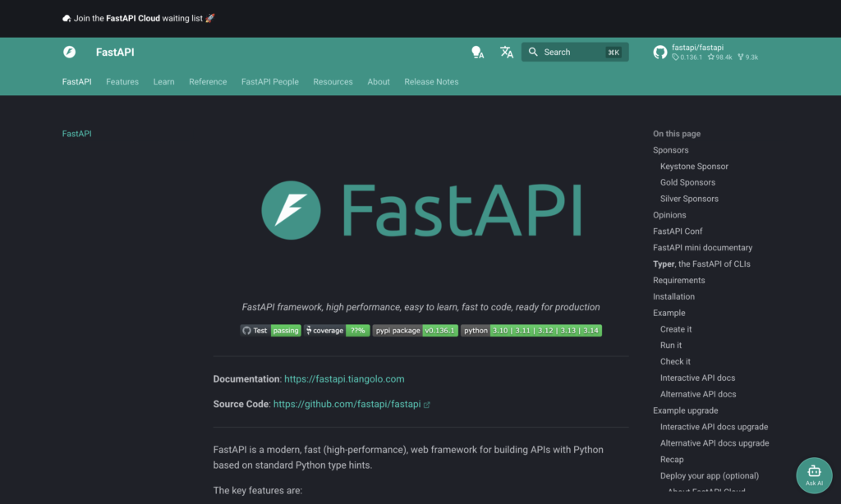Open the GitHub octocat icon in header
The width and height of the screenshot is (841, 504).
(659, 52)
